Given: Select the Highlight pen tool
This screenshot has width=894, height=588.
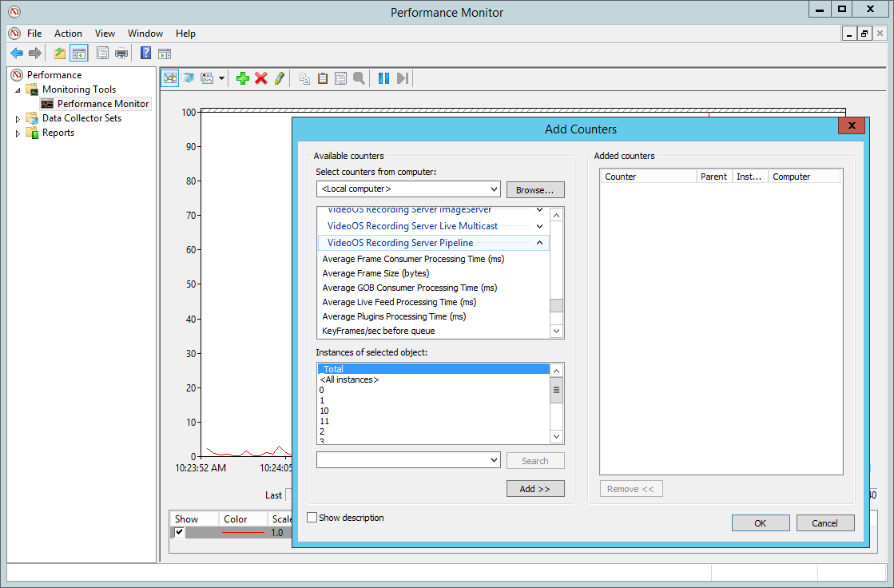Looking at the screenshot, I should pyautogui.click(x=279, y=78).
